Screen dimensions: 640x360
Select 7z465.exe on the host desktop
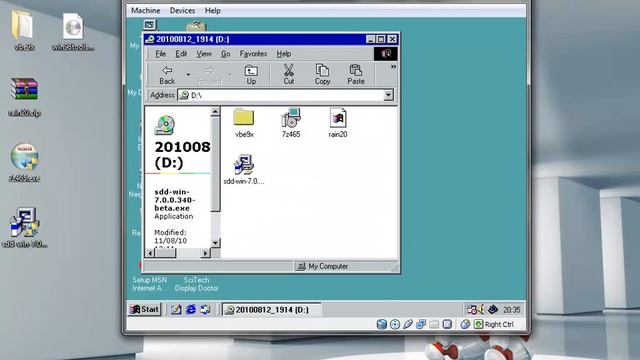(24, 162)
